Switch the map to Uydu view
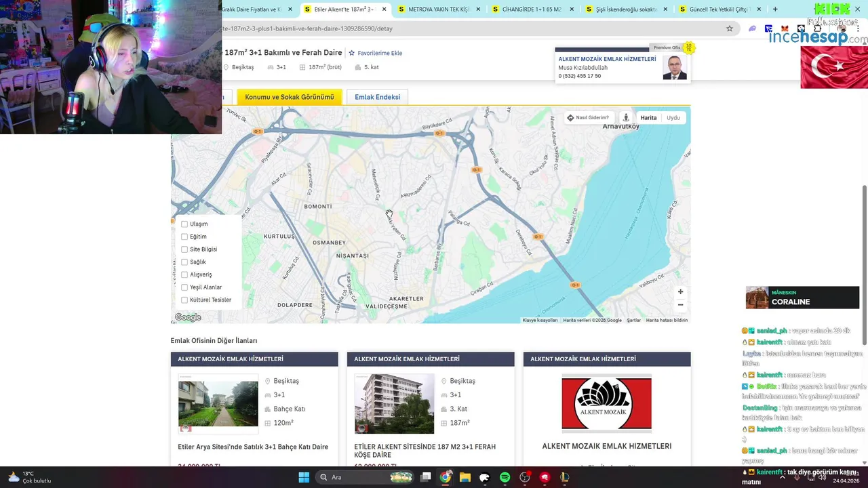This screenshot has width=868, height=488. (x=673, y=118)
